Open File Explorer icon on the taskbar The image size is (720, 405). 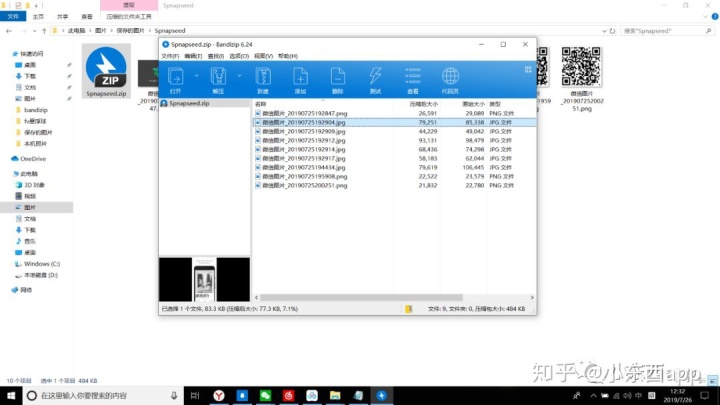335,395
